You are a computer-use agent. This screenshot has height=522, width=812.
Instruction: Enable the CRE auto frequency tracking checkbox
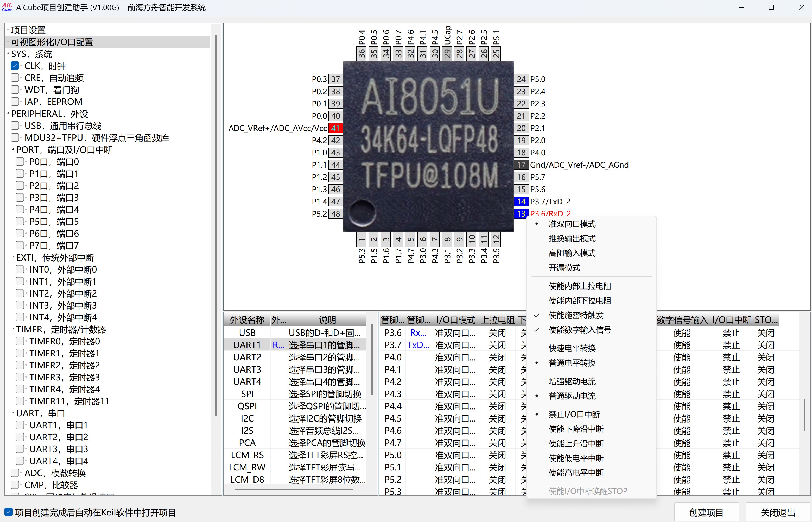click(x=15, y=78)
